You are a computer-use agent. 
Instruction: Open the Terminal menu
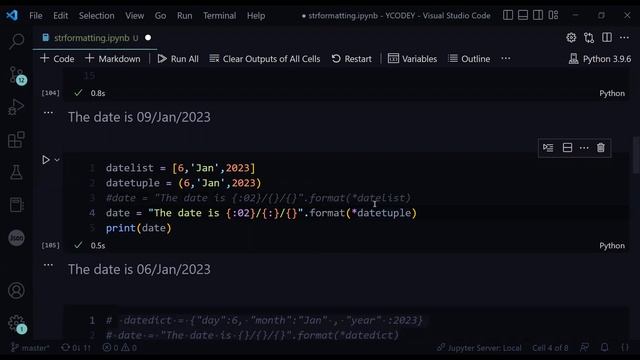pyautogui.click(x=219, y=16)
